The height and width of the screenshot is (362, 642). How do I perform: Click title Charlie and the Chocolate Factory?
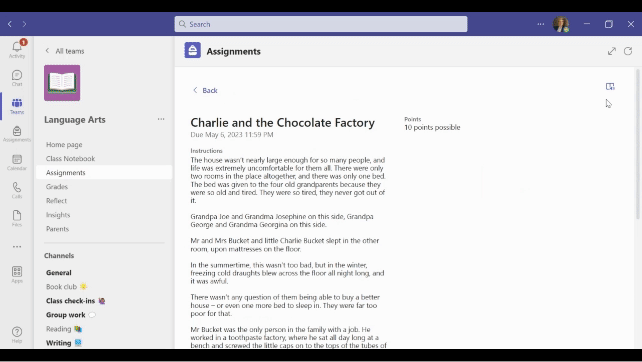[x=283, y=122]
